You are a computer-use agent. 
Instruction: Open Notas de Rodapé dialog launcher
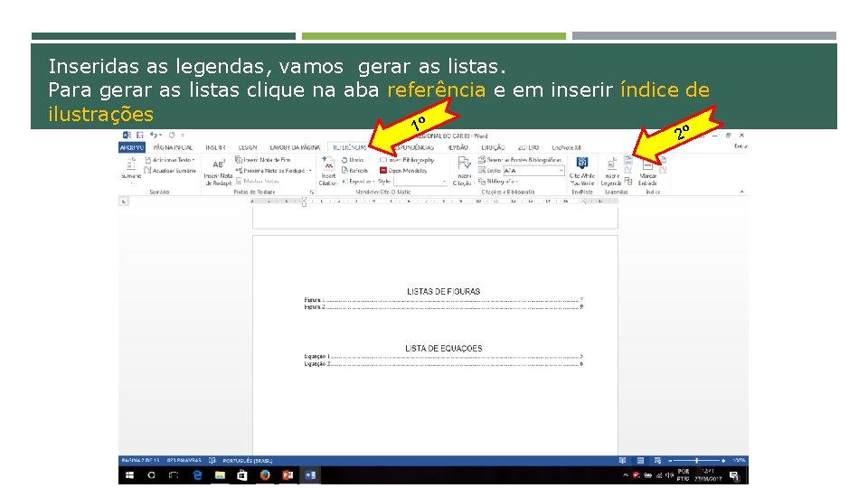point(312,192)
